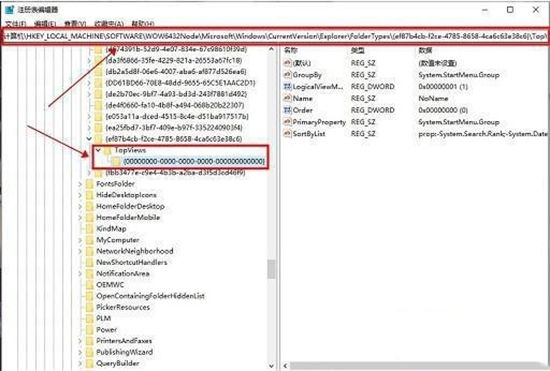550x371 pixels.
Task: Expand the MyComputer key
Action: [80, 240]
